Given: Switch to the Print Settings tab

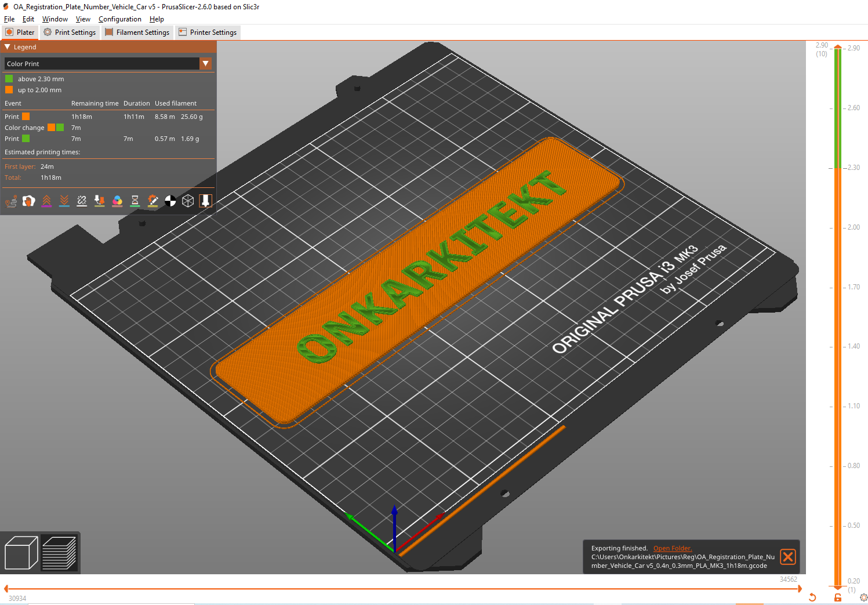Looking at the screenshot, I should point(70,32).
